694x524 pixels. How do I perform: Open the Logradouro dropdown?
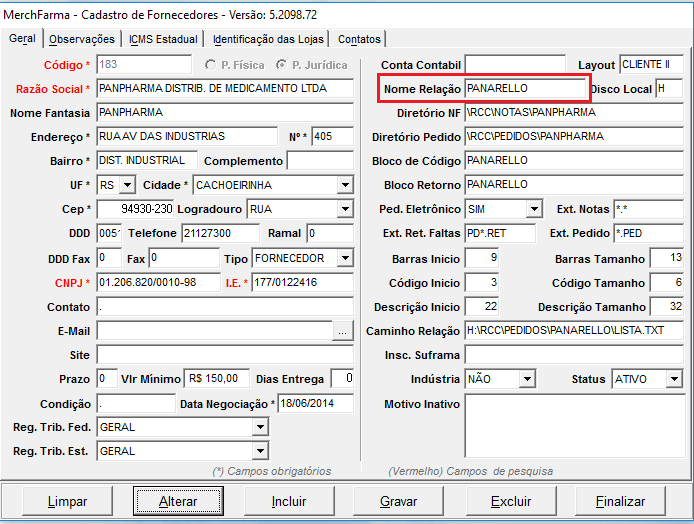(344, 210)
